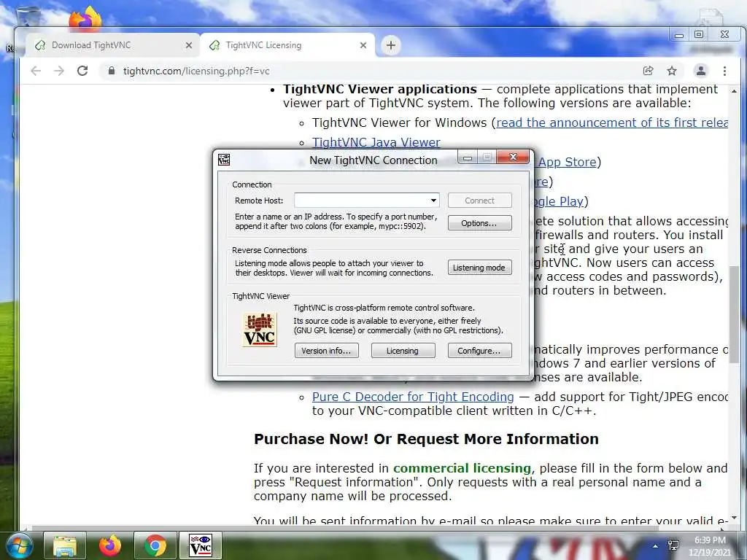
Task: Start Listening mode
Action: [x=480, y=268]
